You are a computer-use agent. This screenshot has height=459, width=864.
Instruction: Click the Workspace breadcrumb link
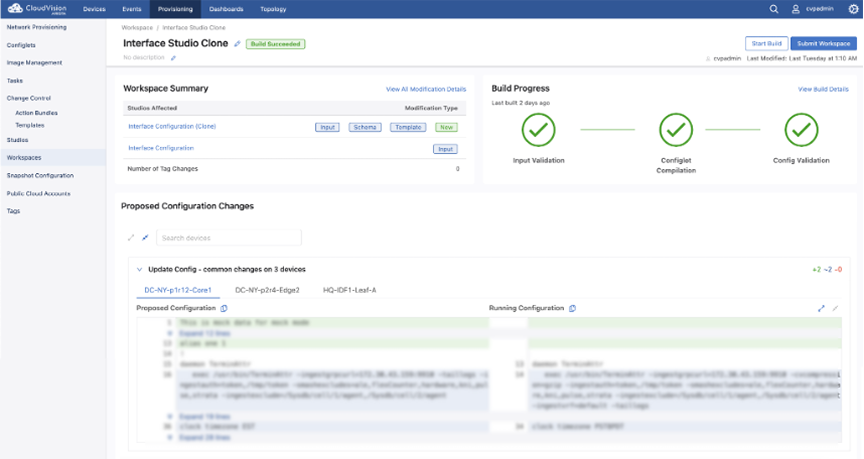point(137,28)
